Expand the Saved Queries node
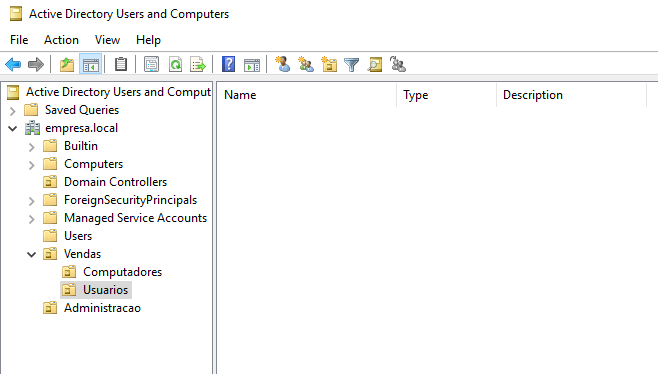 (13, 111)
